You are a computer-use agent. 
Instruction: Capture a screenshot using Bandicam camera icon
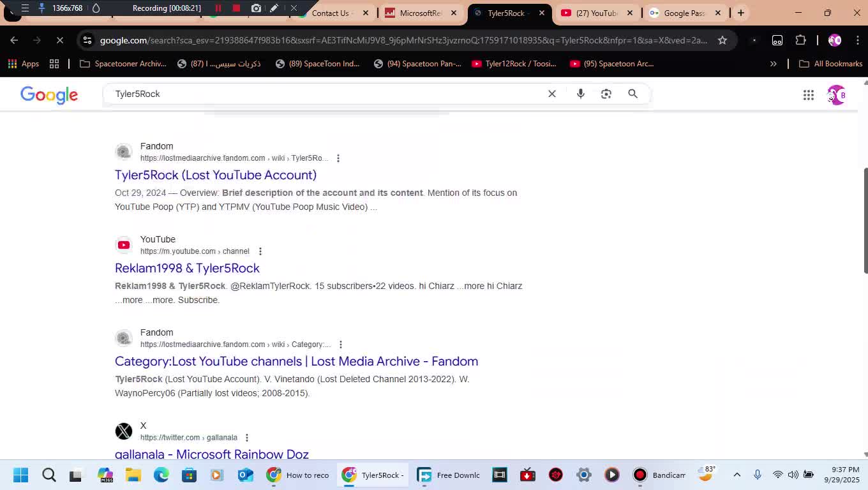[255, 8]
